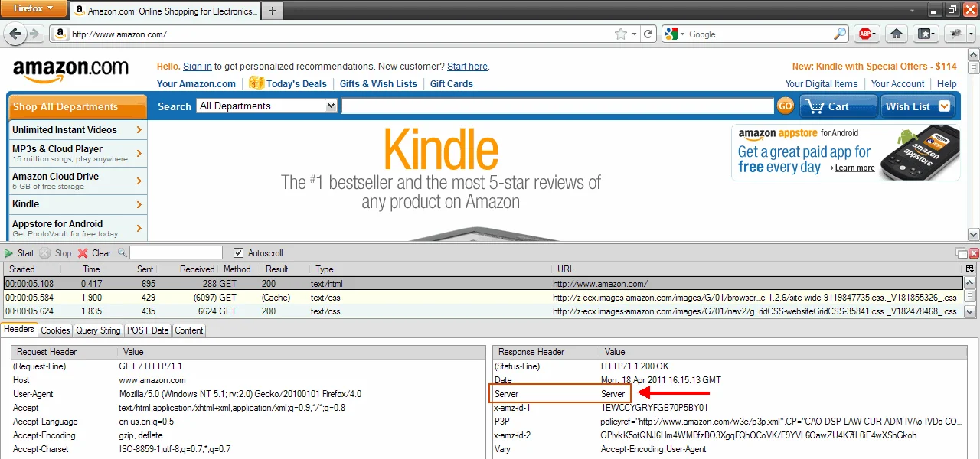
Task: Open the Firefox application menu
Action: [x=34, y=8]
